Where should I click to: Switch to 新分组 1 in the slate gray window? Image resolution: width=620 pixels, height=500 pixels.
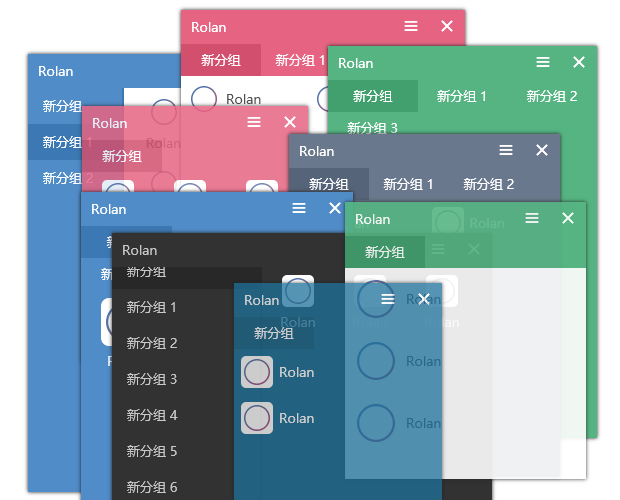coord(408,184)
